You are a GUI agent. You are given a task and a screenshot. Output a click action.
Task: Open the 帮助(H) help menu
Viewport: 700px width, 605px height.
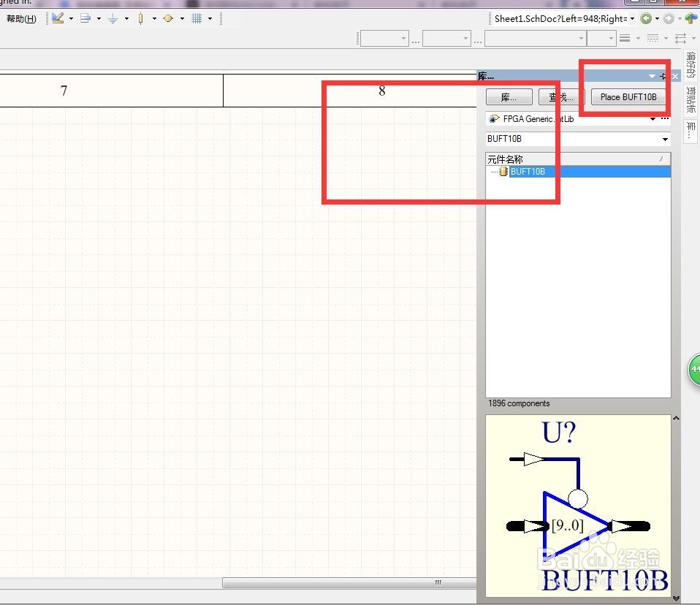[x=21, y=19]
